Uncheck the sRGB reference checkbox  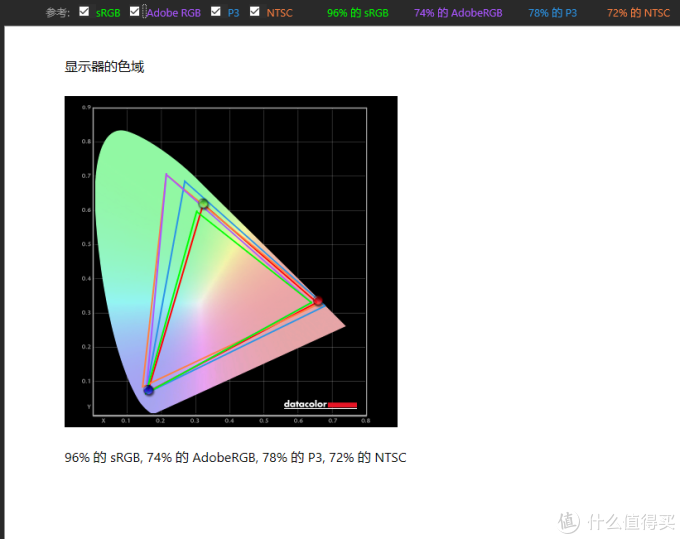pos(84,12)
